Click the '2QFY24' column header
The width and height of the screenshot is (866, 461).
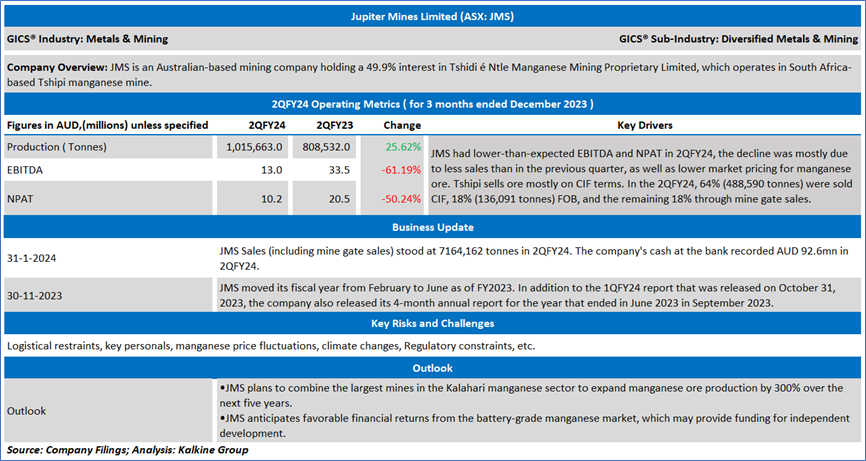(267, 125)
